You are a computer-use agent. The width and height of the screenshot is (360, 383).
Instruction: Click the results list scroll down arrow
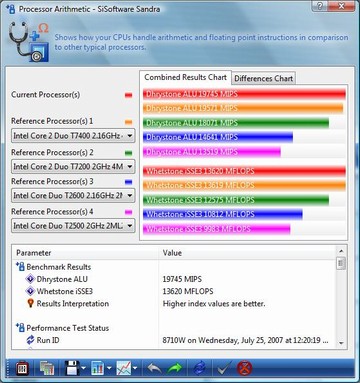(341, 343)
